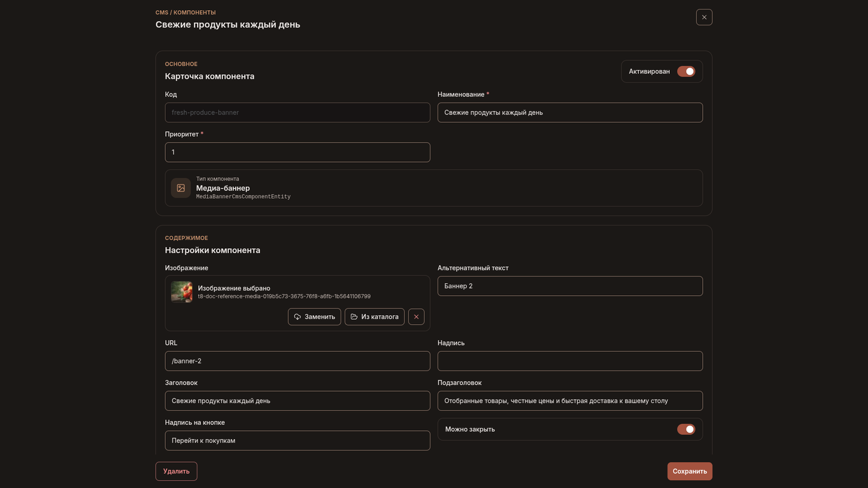Focus the Код input field
868x488 pixels.
(x=298, y=113)
